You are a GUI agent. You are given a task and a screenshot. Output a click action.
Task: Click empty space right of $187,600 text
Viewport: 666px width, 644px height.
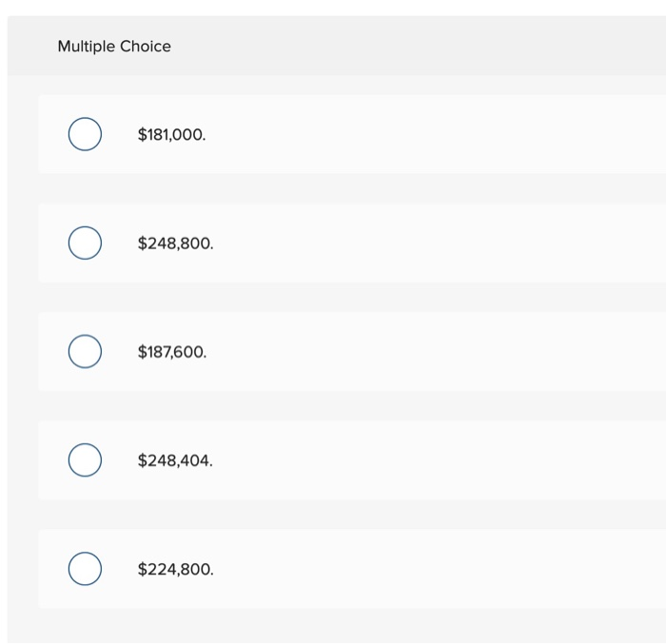coord(428,351)
